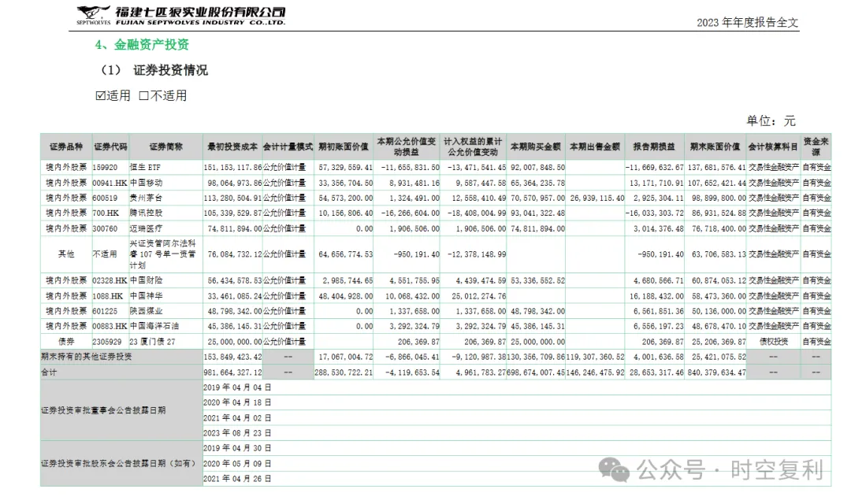
Task: Click security code 600519
Action: coord(105,198)
